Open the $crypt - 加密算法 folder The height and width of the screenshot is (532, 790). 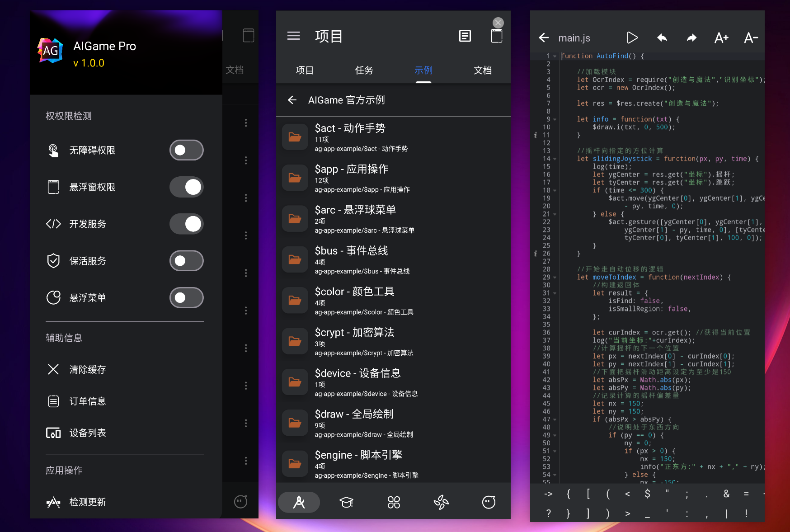coord(393,342)
